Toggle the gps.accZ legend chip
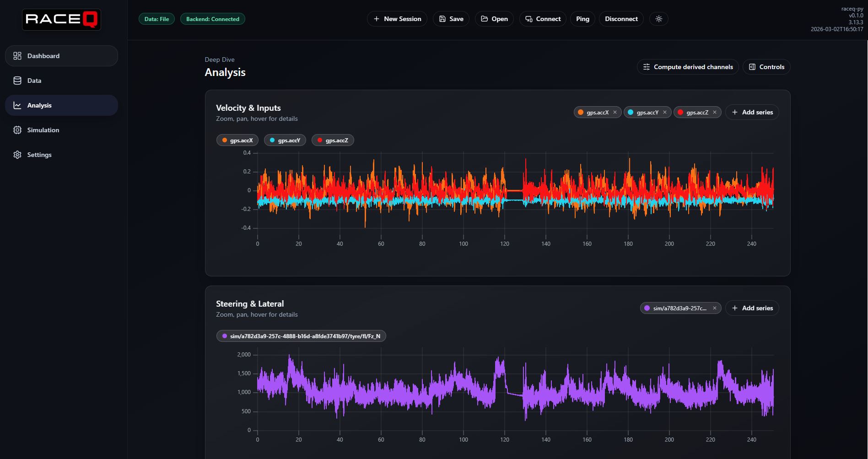Viewport: 868px width, 459px height. click(x=333, y=140)
